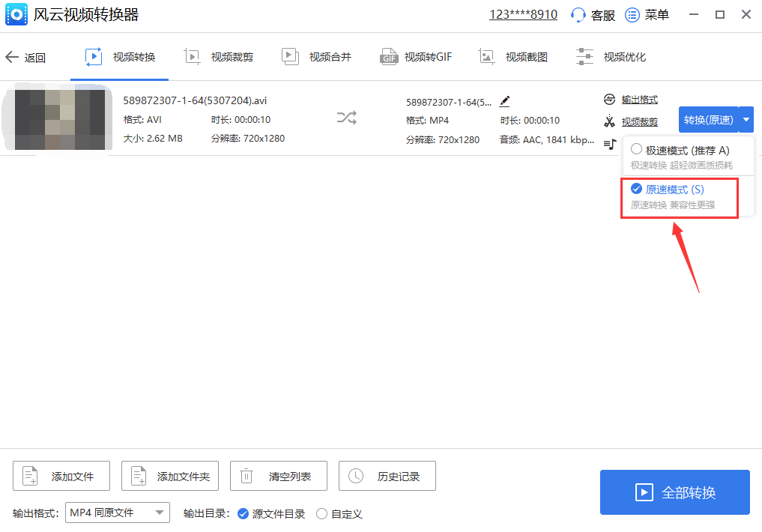The height and width of the screenshot is (532, 762).
Task: Click the 清空列表 button
Action: point(279,476)
